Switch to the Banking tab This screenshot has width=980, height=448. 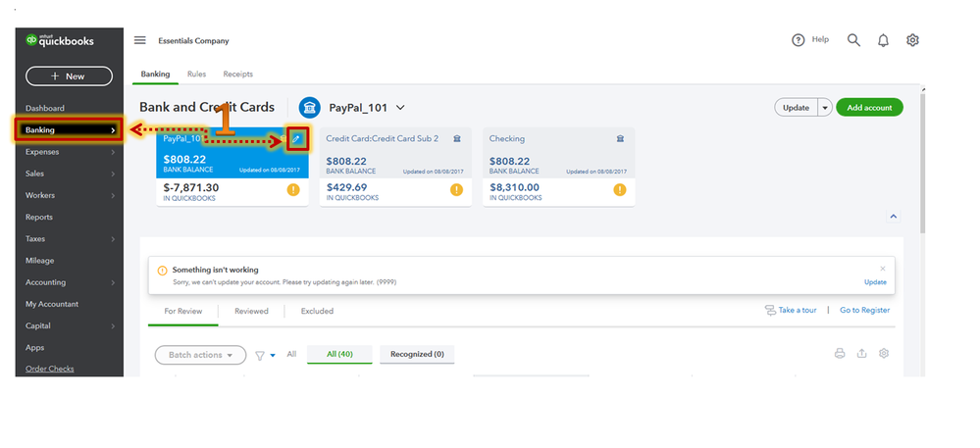click(x=155, y=74)
